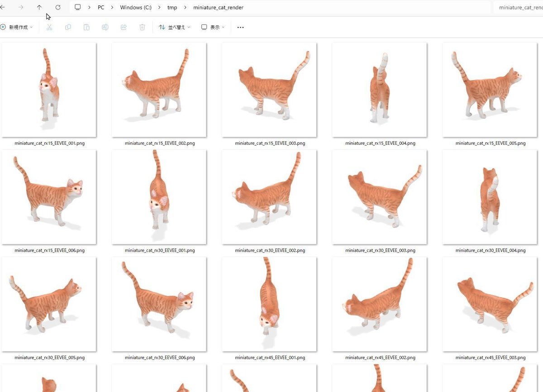Viewport: 543px width, 392px height.
Task: Select thumbnail of miniature_cat_rx15_EEVEE_005.png
Action: click(490, 90)
